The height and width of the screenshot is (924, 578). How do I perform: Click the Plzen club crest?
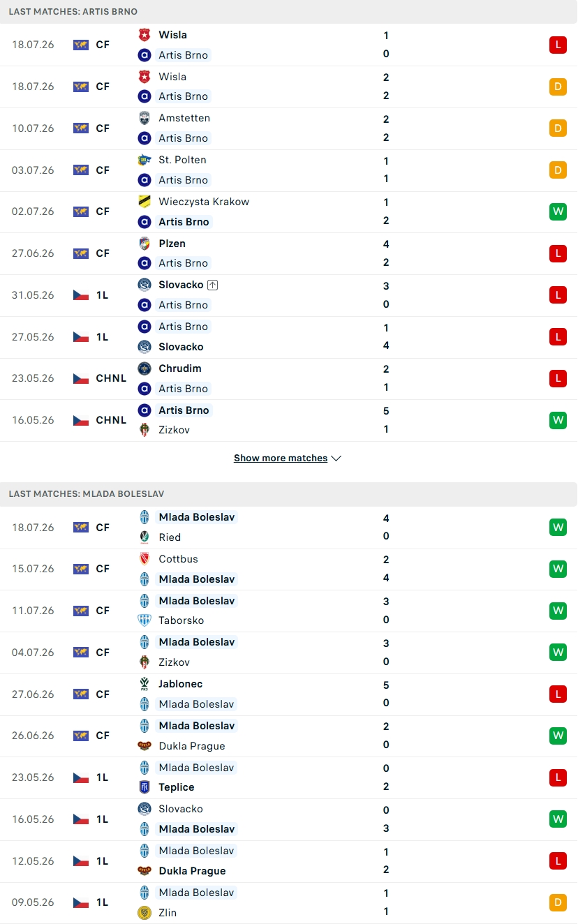click(144, 244)
